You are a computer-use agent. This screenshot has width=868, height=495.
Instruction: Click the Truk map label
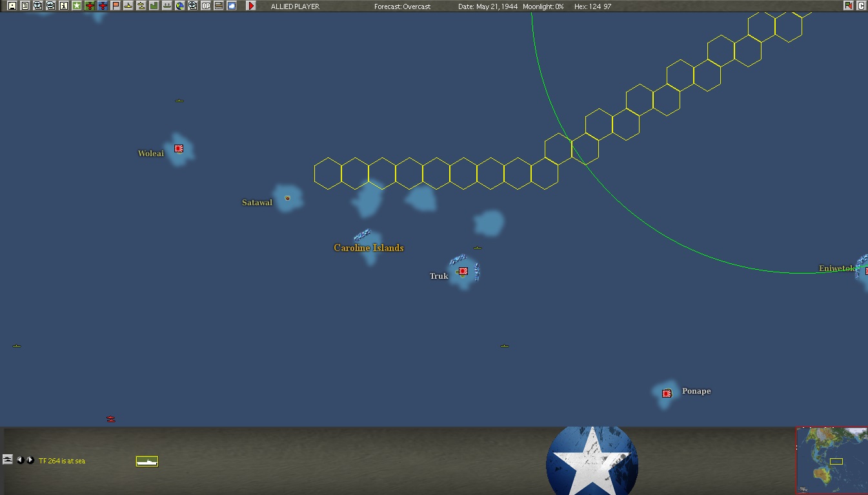point(439,276)
